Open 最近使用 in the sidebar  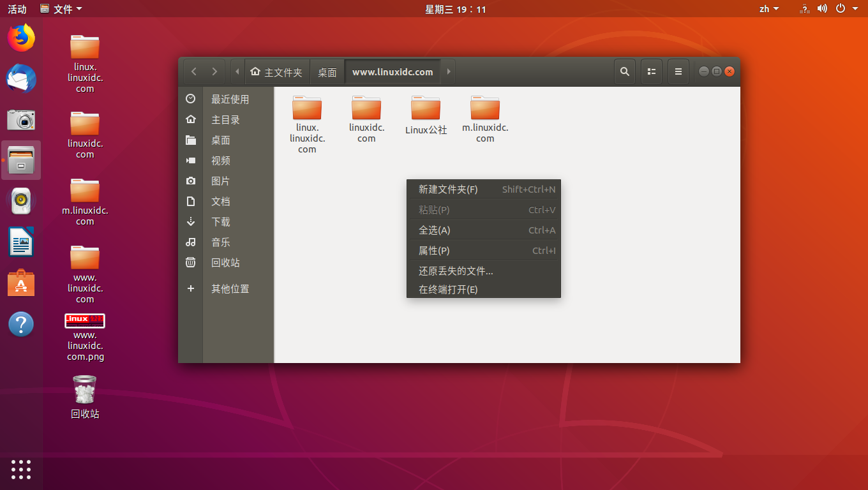click(226, 99)
